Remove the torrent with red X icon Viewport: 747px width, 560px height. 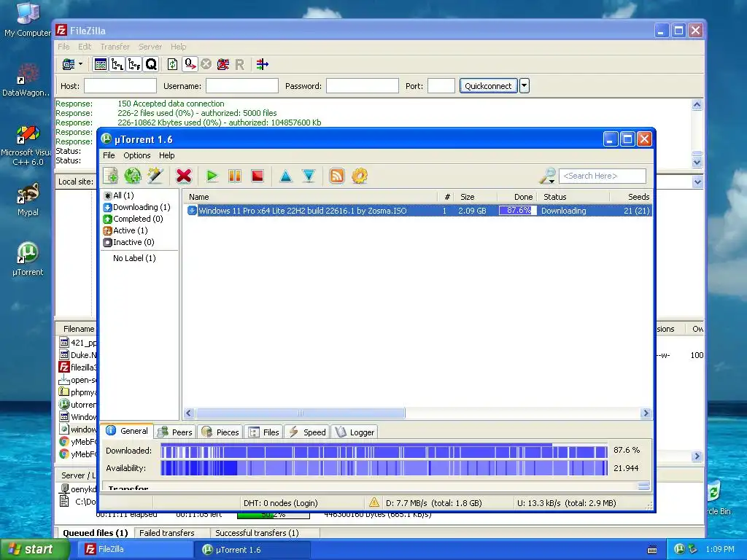pos(183,176)
